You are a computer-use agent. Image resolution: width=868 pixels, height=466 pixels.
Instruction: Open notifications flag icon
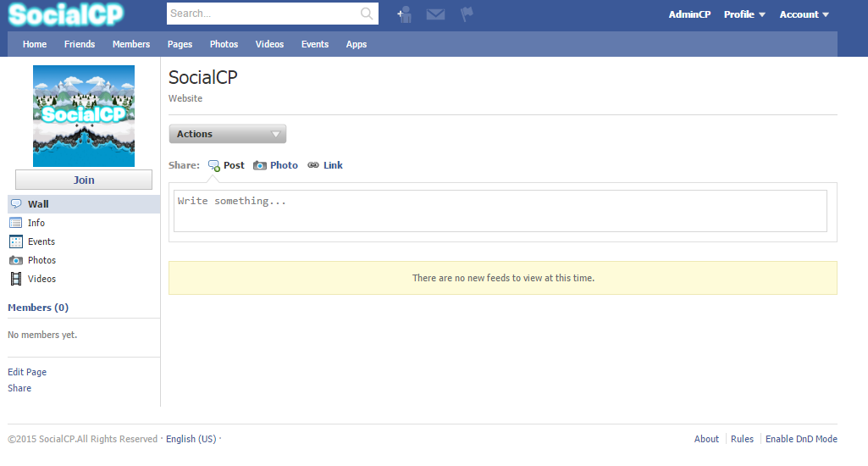467,14
